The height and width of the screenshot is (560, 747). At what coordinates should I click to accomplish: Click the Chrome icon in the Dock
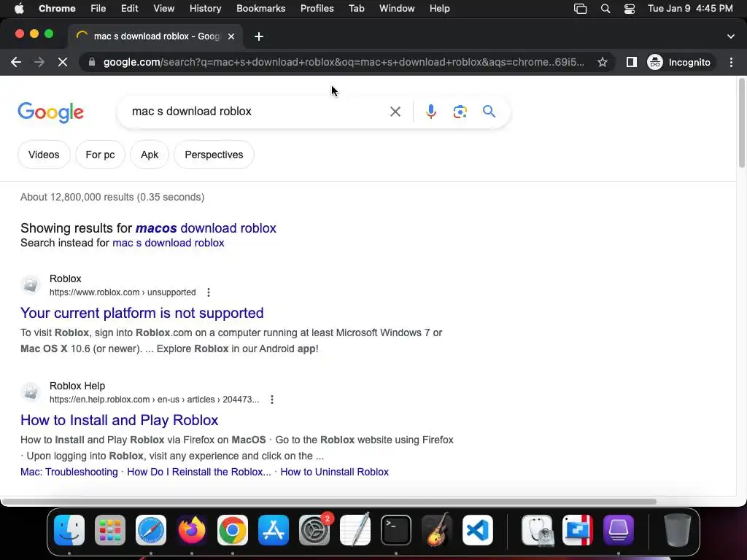(233, 530)
